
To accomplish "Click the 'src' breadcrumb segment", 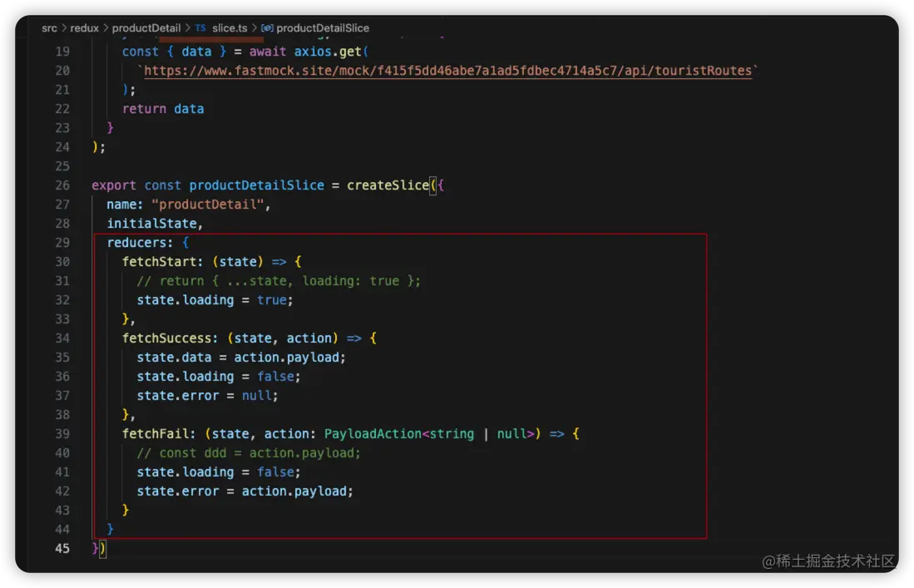I will click(49, 28).
